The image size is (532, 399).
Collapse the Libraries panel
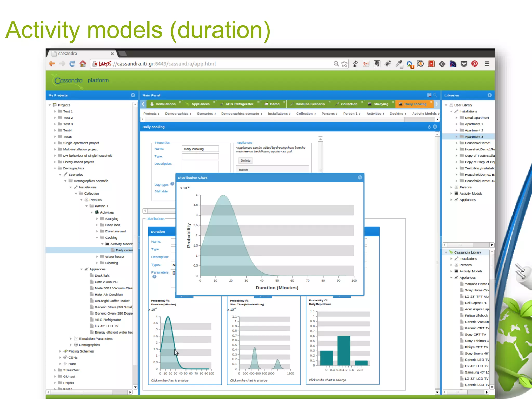tap(490, 95)
